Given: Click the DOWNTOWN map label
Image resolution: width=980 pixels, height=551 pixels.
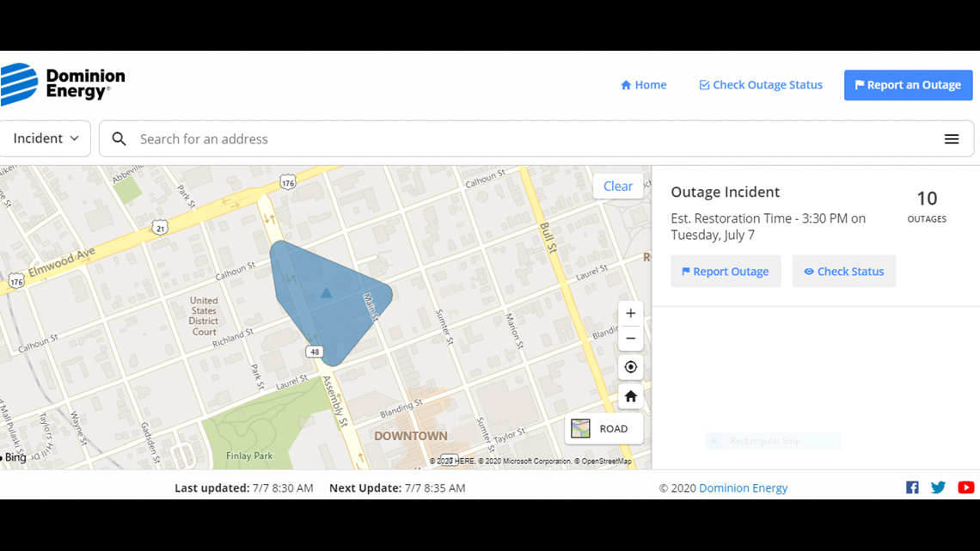Looking at the screenshot, I should 411,436.
